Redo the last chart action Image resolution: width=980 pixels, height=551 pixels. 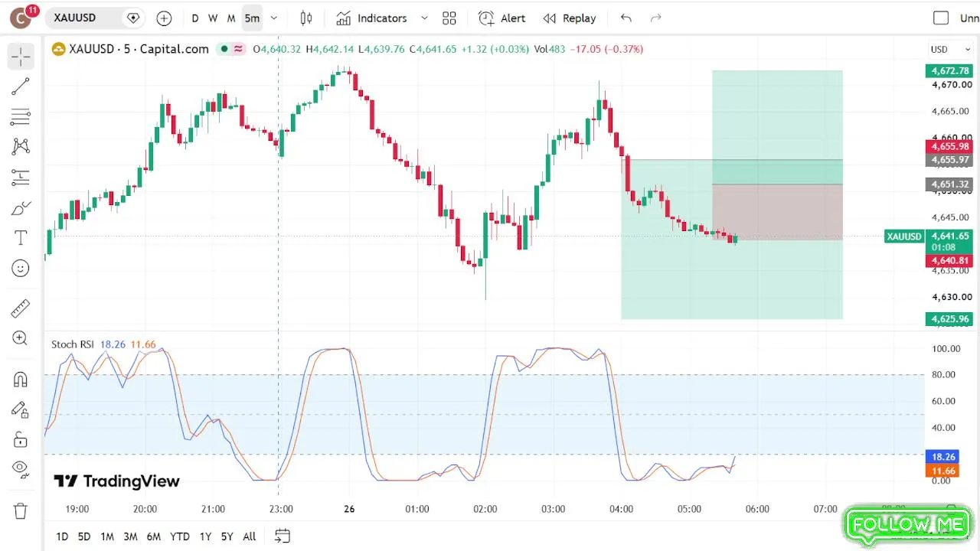tap(655, 18)
